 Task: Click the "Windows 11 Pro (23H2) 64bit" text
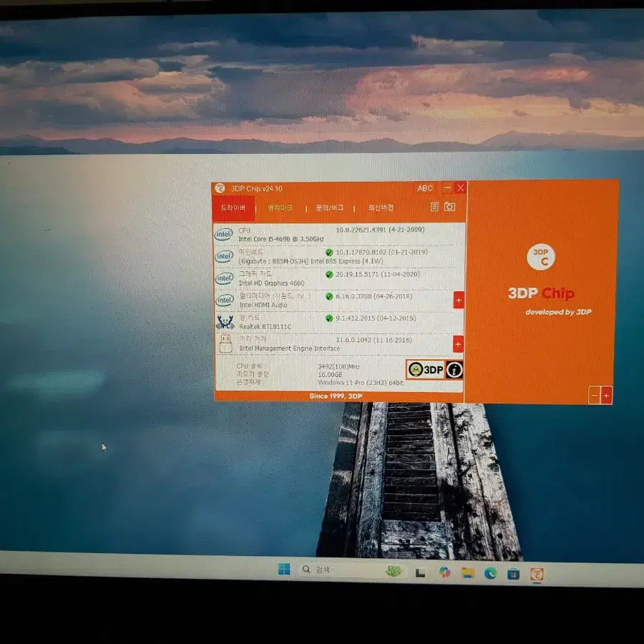pos(361,382)
